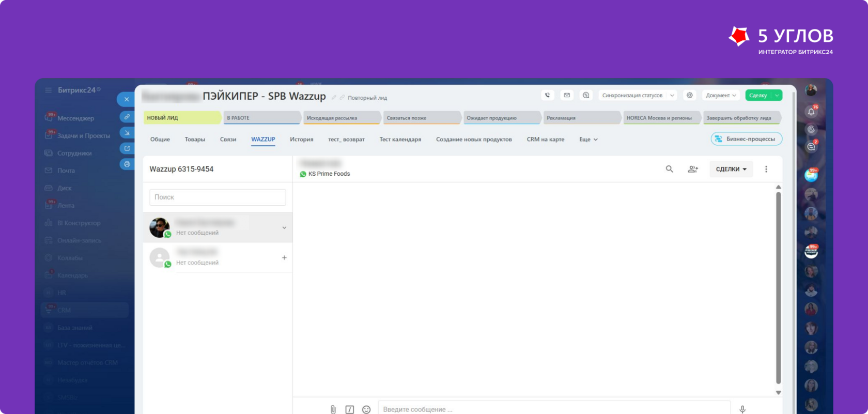Open the email envelope icon in header
868x414 pixels.
point(567,95)
